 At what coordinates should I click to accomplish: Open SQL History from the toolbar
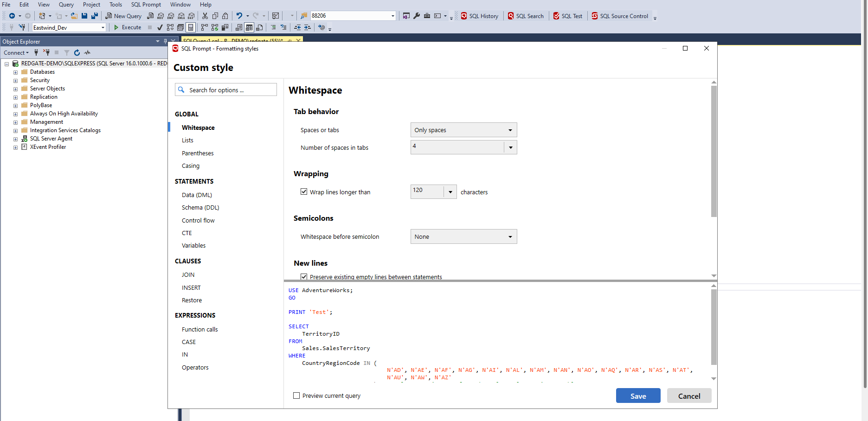[479, 16]
